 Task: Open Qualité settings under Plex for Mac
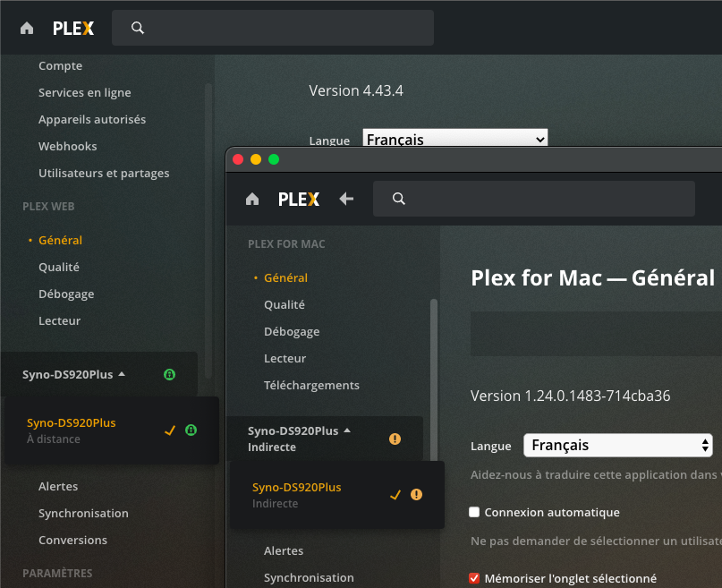285,304
